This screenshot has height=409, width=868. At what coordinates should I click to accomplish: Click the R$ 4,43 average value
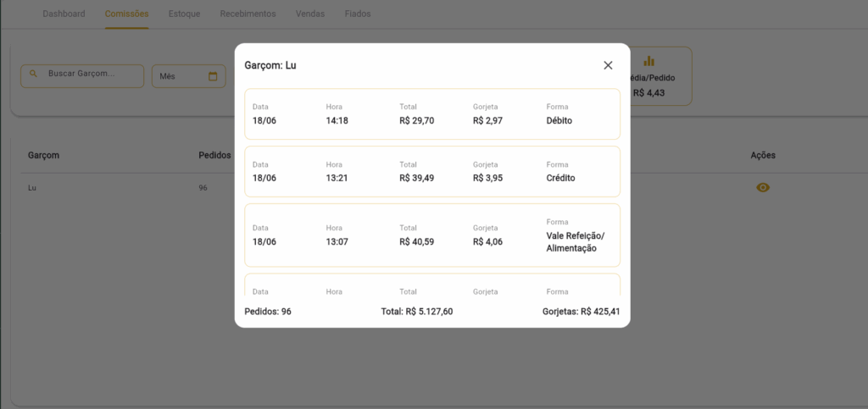tap(648, 93)
